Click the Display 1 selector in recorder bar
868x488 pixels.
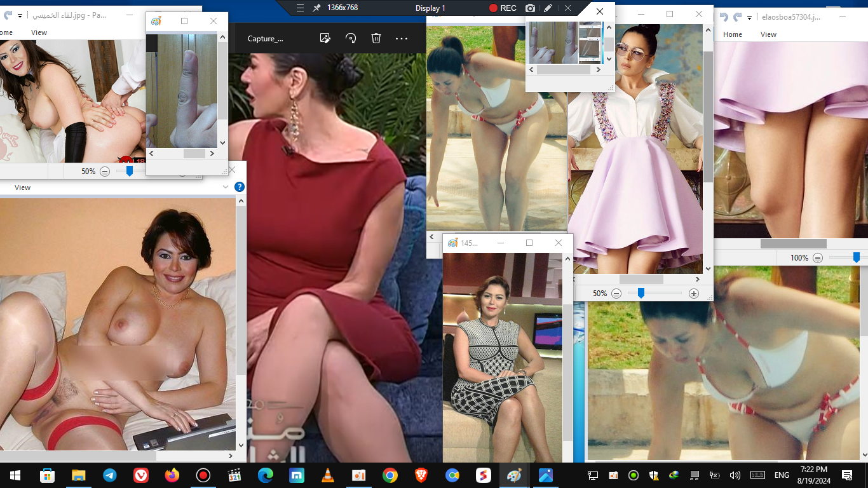click(x=430, y=8)
